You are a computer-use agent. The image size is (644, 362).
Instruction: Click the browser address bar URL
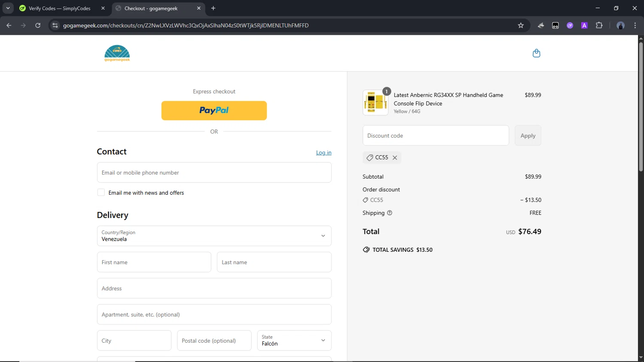tap(186, 25)
